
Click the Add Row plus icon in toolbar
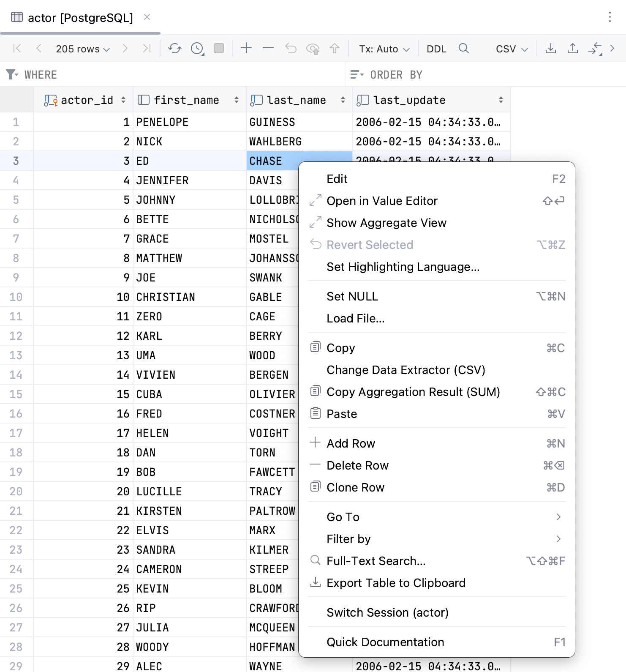pyautogui.click(x=246, y=49)
